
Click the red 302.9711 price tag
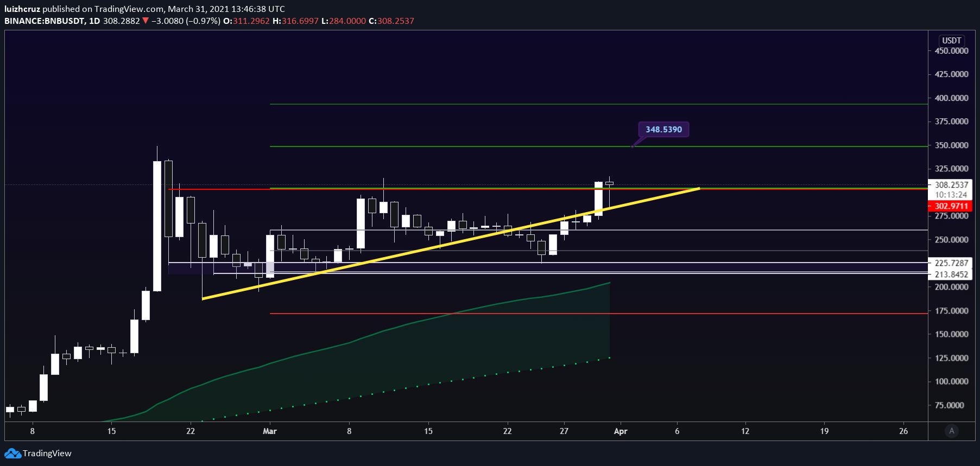tap(951, 206)
